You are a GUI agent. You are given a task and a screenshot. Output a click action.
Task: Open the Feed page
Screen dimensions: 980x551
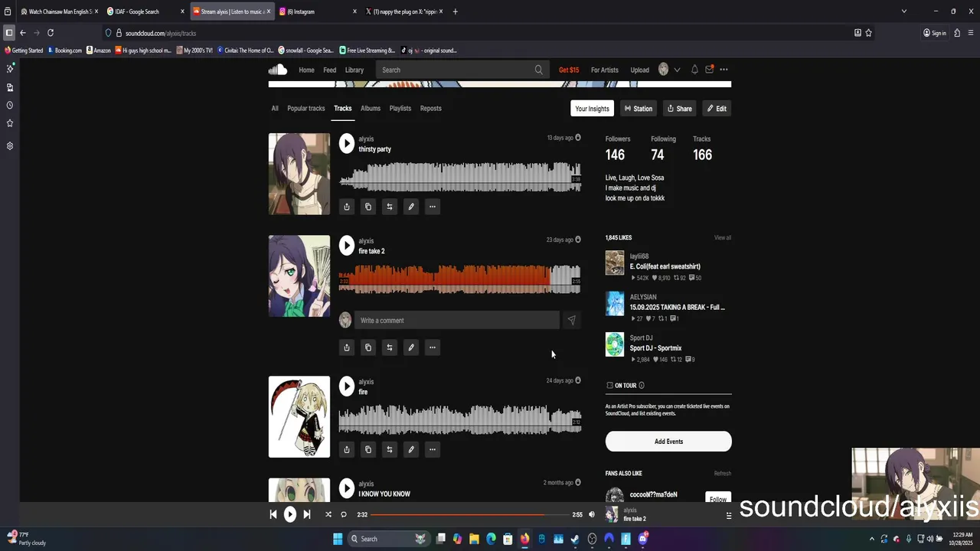[330, 70]
